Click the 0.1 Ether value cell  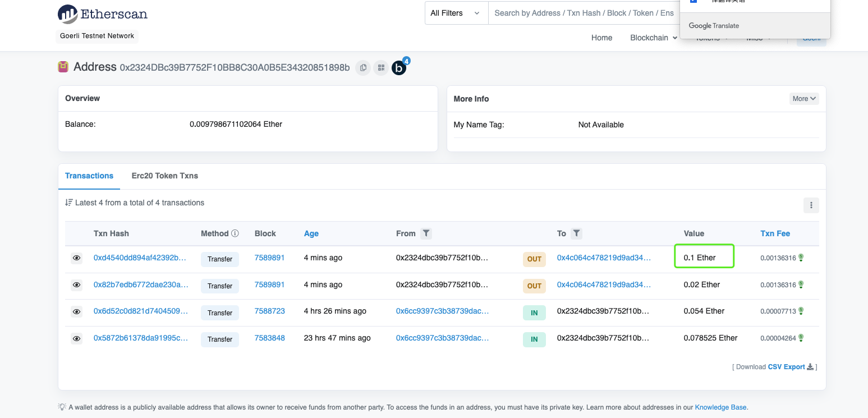pos(700,258)
